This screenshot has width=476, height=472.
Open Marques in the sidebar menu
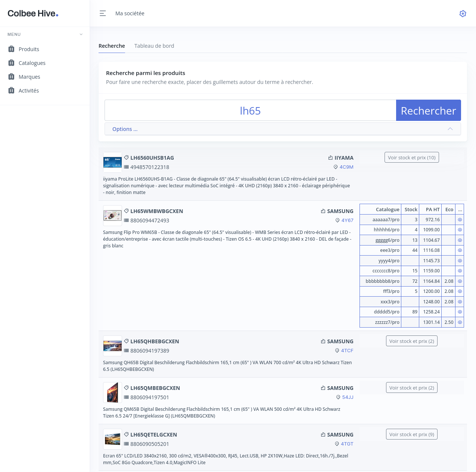point(29,77)
